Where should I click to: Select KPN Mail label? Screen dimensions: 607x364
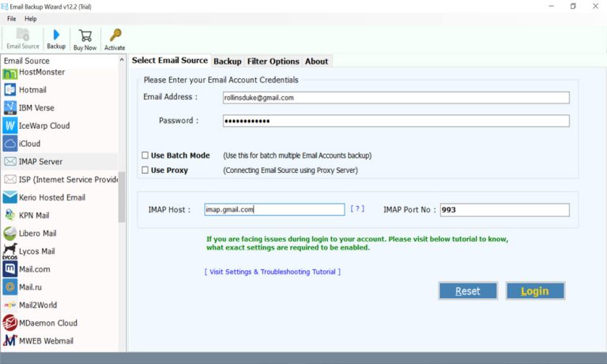tap(34, 216)
